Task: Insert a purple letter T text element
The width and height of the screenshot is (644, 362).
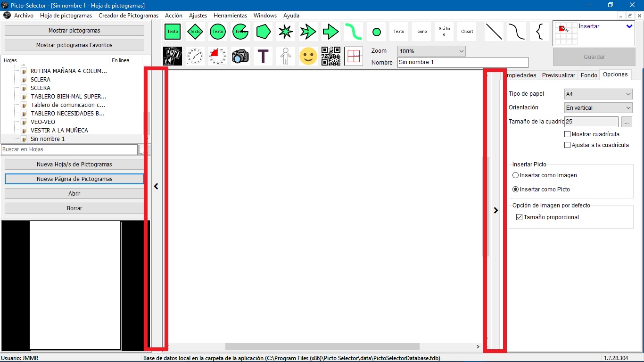Action: [x=263, y=56]
